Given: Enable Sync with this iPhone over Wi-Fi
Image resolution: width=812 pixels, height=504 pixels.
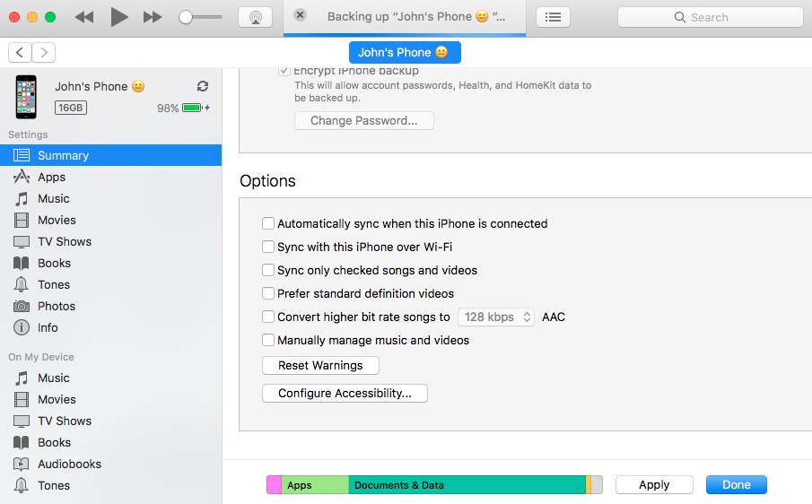Looking at the screenshot, I should tap(268, 247).
